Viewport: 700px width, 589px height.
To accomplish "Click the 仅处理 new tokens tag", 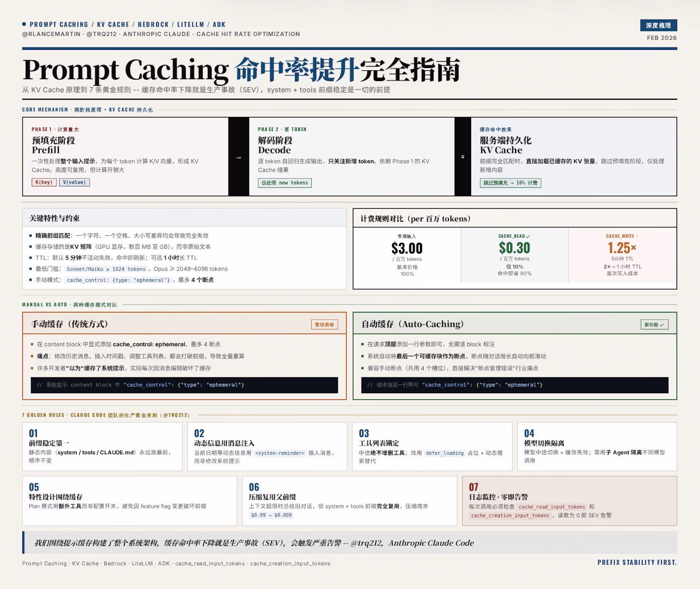I will tap(285, 183).
